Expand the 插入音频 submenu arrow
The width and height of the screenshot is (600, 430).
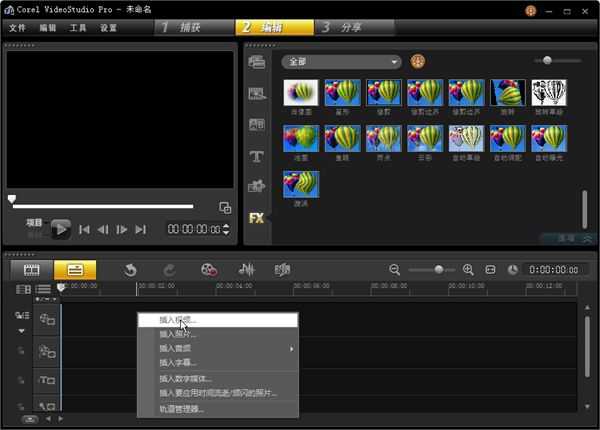point(292,348)
